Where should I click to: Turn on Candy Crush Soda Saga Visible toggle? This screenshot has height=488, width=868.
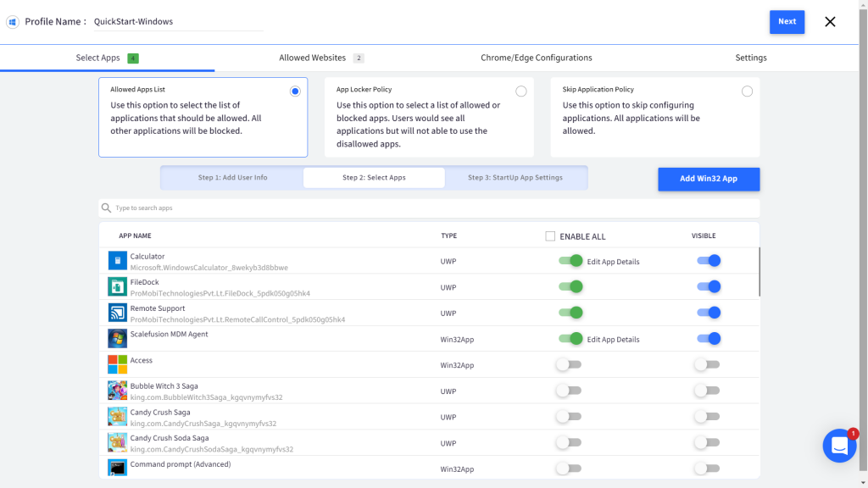pos(708,442)
